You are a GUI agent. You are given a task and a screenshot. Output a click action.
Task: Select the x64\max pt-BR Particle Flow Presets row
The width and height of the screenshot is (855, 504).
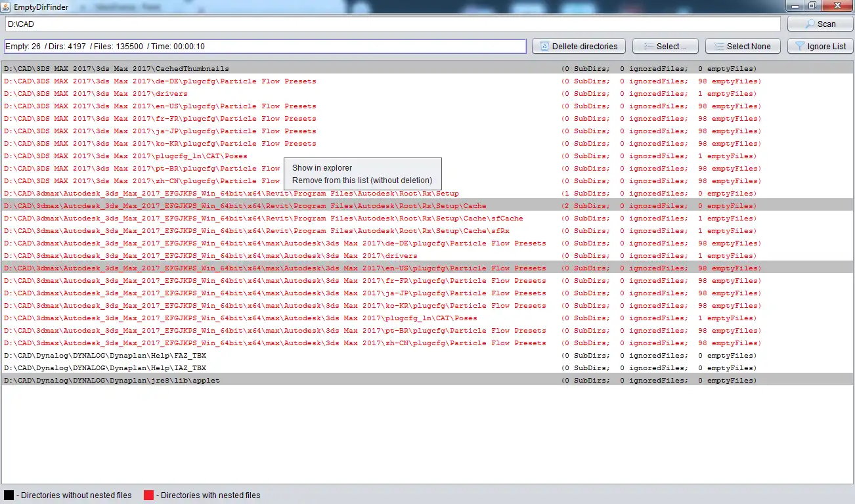coord(427,331)
